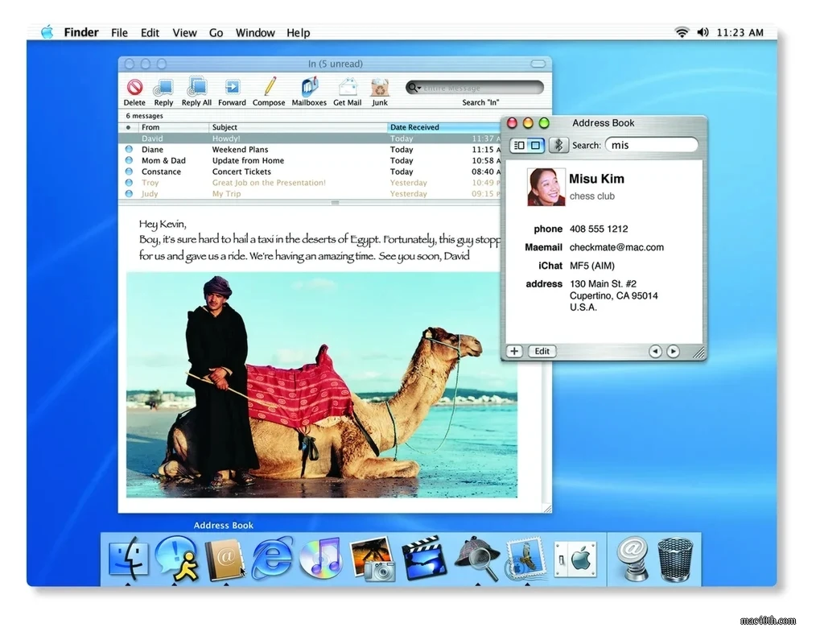Toggle the unread dot beside Mom & Dad
Screen dimensions: 816x644
click(x=127, y=160)
